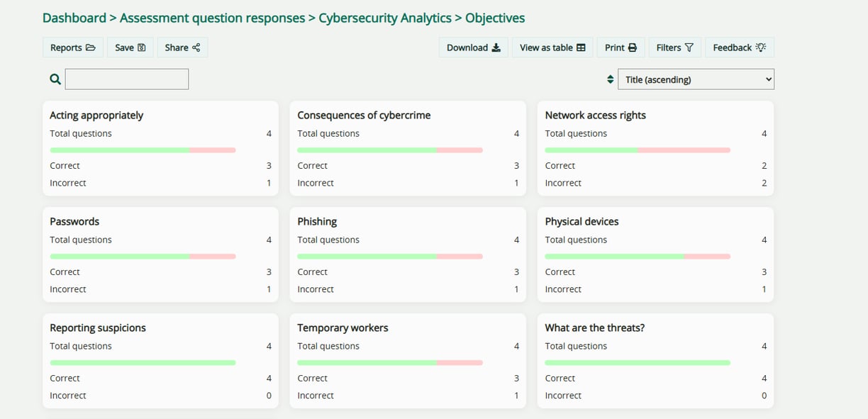Viewport: 868px width, 419px height.
Task: Open the Title (ascending) sort dropdown
Action: (696, 79)
